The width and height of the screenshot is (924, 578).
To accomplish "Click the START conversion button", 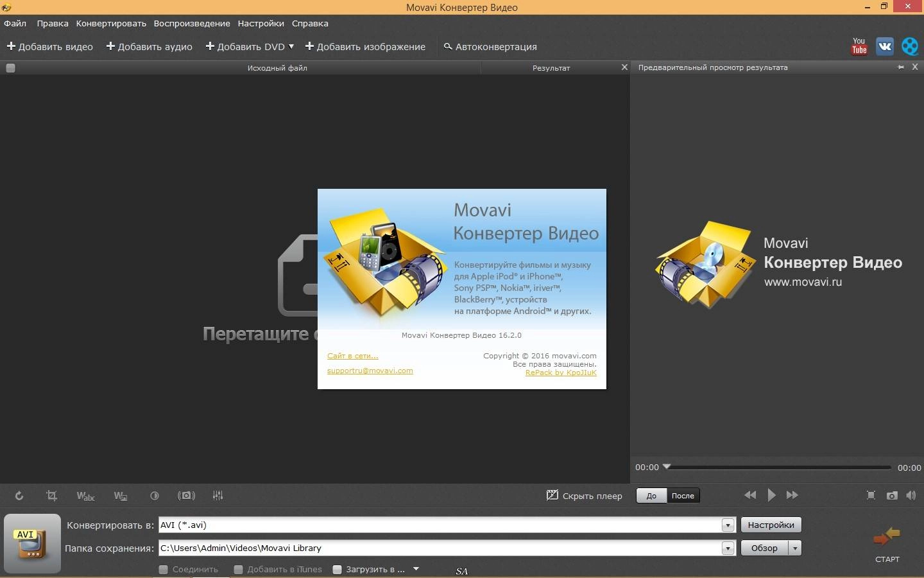I will pyautogui.click(x=887, y=545).
